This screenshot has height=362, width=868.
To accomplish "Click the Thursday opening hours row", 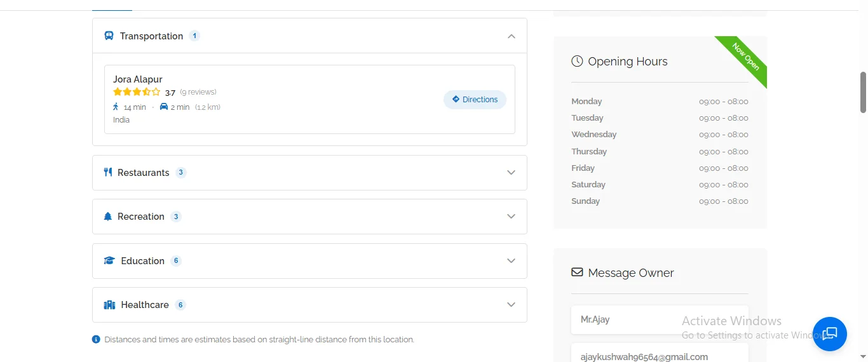I will pos(660,152).
